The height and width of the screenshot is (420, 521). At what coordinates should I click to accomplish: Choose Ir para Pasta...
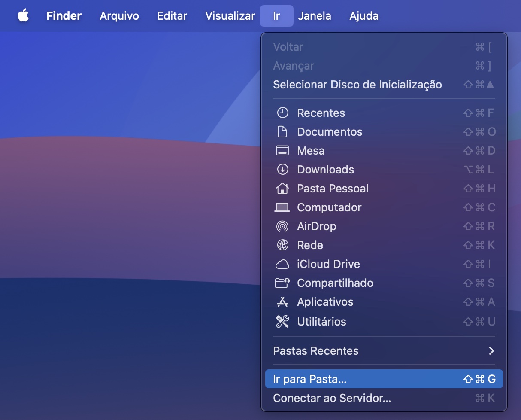[x=311, y=378]
